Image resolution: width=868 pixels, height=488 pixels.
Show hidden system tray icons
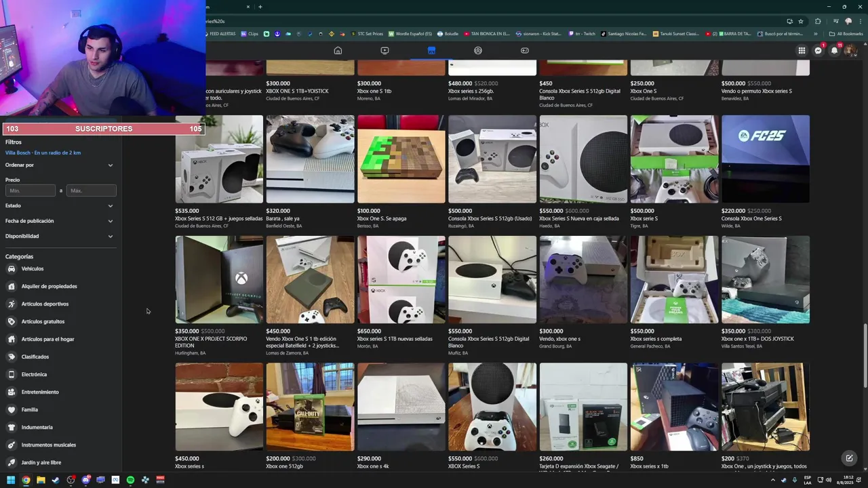773,480
